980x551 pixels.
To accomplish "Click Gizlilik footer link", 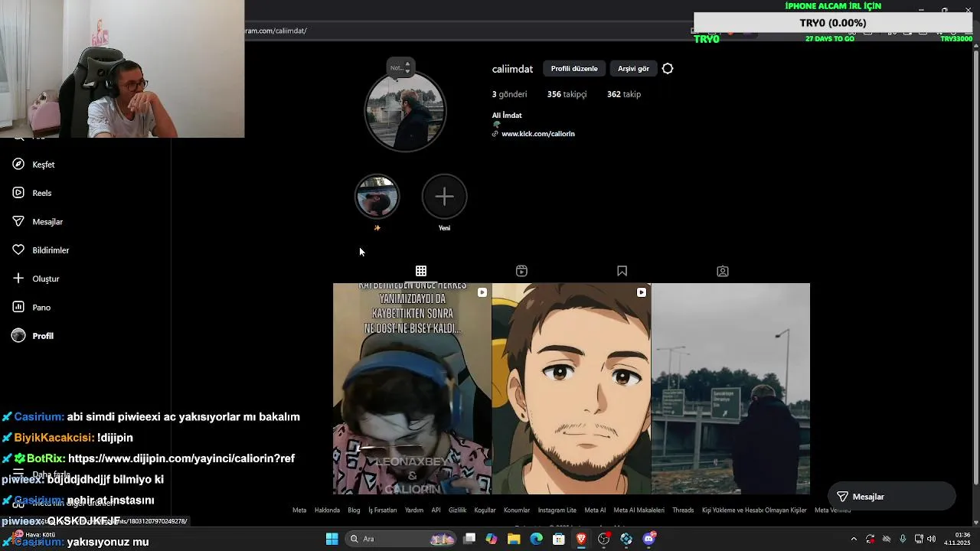I will (457, 510).
